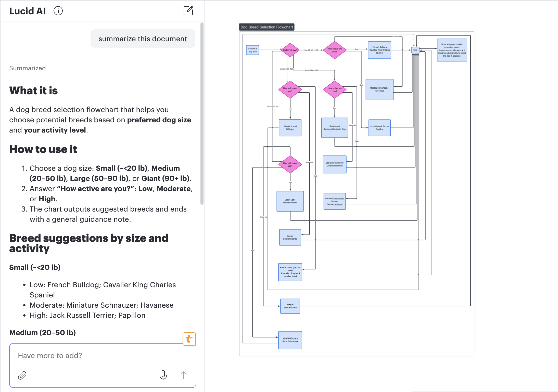Focus the "Have more to add?" input field
The image size is (558, 392).
103,356
